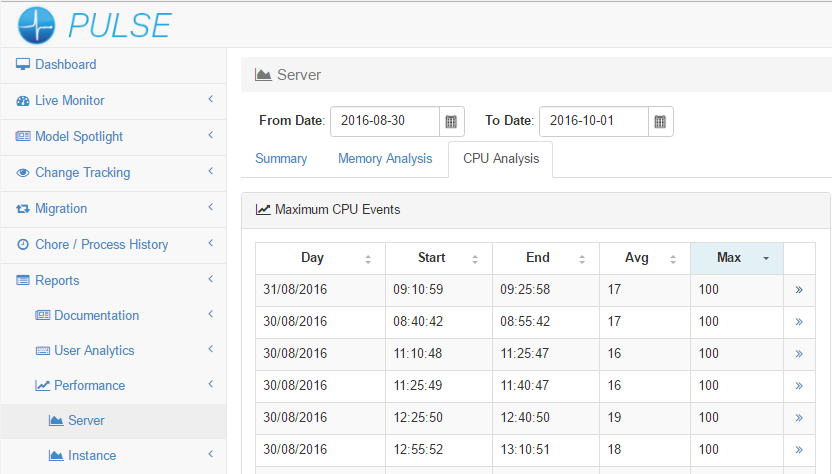
Task: Go to the Dashboard page
Action: [x=65, y=65]
